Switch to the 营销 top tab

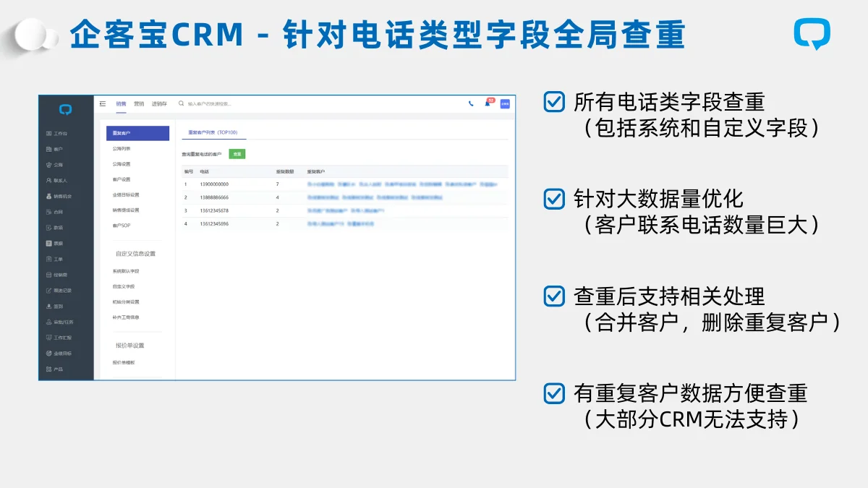coord(139,104)
